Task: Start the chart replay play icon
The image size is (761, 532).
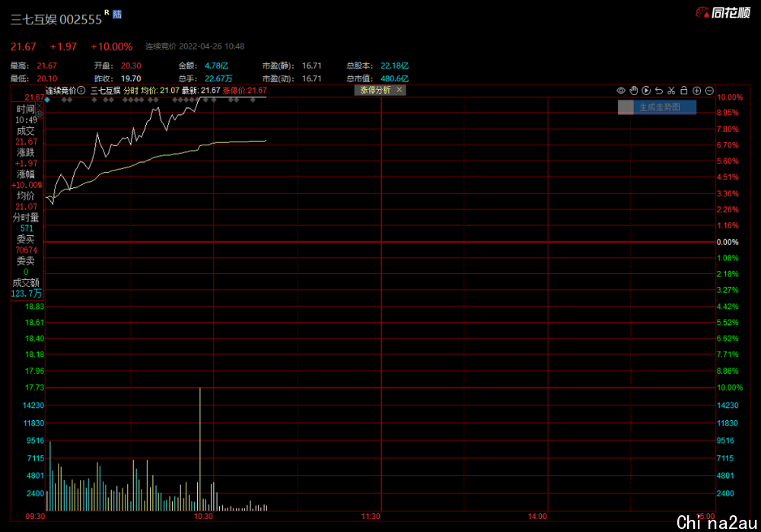Action: (x=646, y=91)
